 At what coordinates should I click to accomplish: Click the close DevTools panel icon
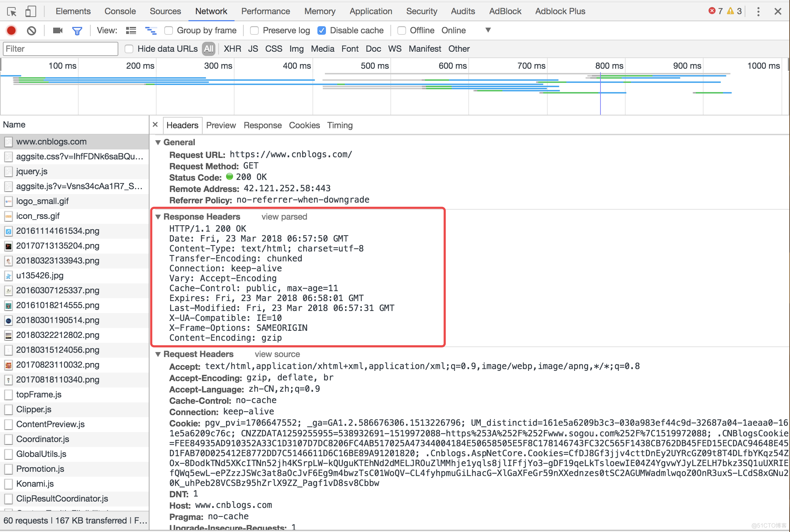pos(778,11)
